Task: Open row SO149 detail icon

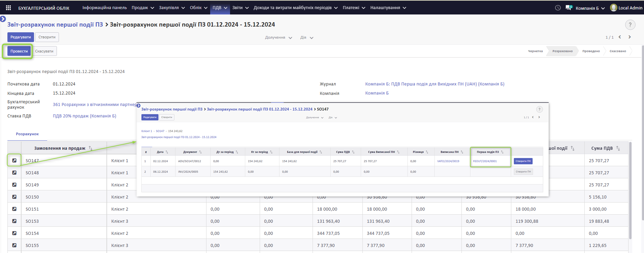Action: point(14,185)
